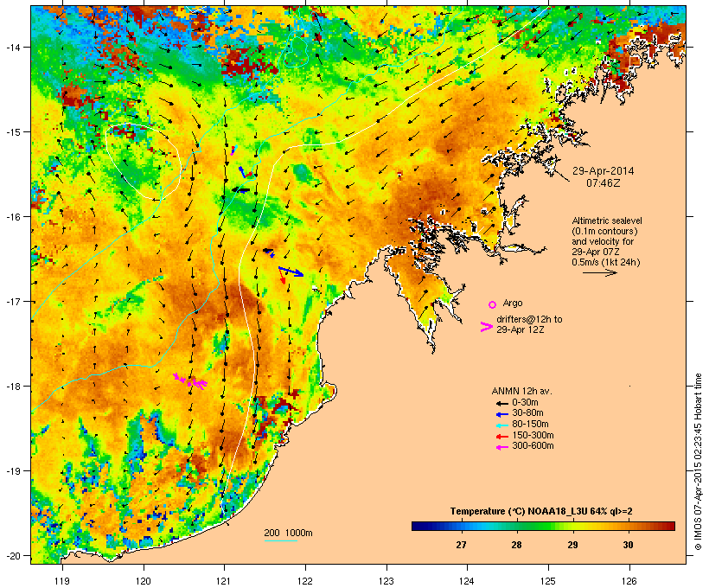709x588 pixels.
Task: Click the 'drifters@12h to' legend label
Action: point(529,319)
